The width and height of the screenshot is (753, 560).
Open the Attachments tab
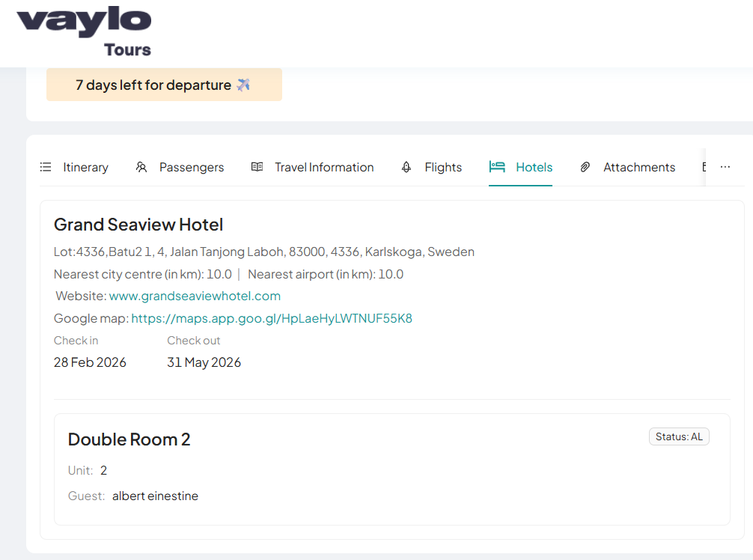[638, 167]
